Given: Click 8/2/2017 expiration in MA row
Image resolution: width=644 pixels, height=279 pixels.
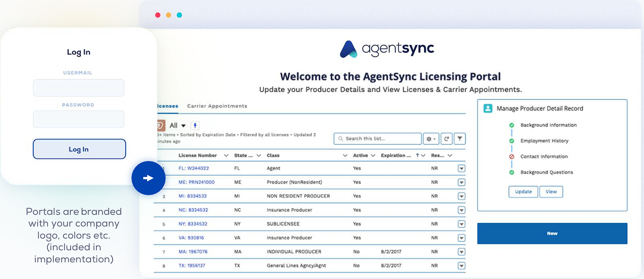Looking at the screenshot, I should [391, 252].
